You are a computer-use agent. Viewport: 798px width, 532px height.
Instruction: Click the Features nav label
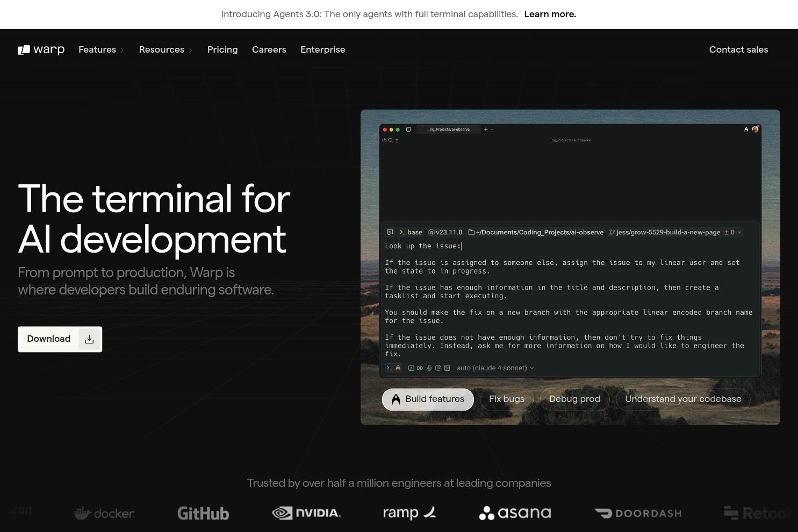coord(97,49)
